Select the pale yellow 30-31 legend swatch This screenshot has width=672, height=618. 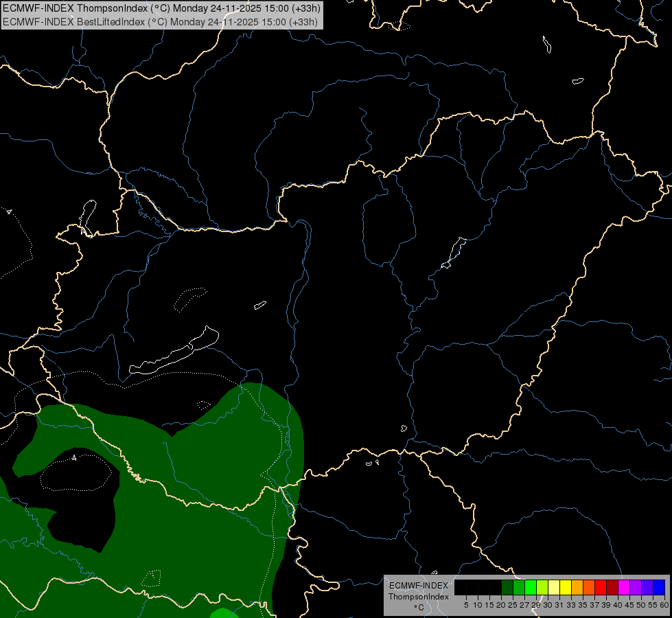554,587
